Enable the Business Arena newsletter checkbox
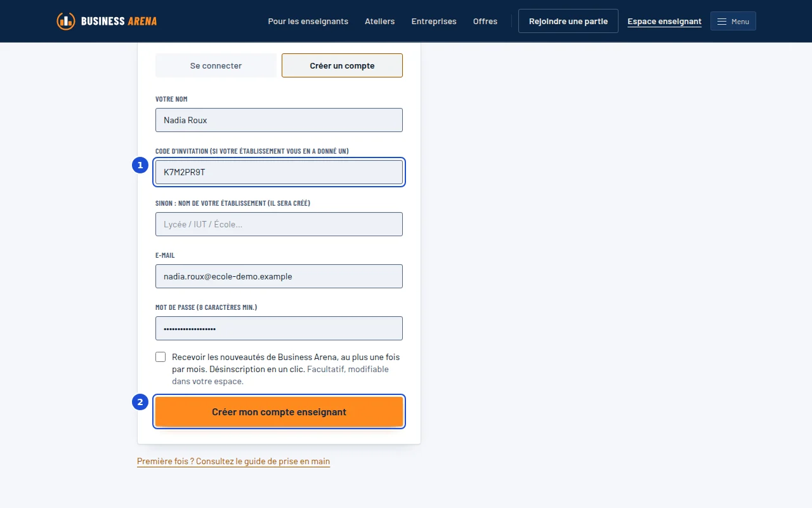This screenshot has width=812, height=508. tap(160, 357)
